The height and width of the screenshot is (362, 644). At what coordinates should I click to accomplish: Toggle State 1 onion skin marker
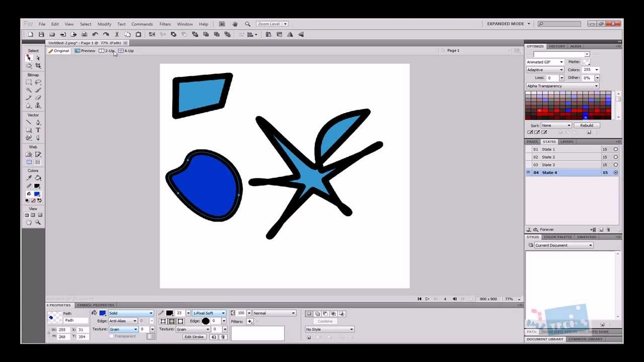coord(529,149)
